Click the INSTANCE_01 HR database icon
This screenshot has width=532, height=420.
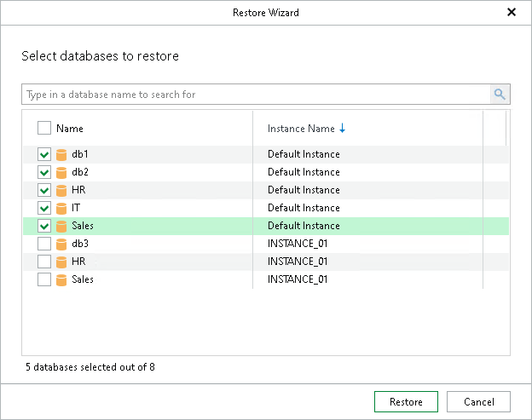click(x=61, y=262)
